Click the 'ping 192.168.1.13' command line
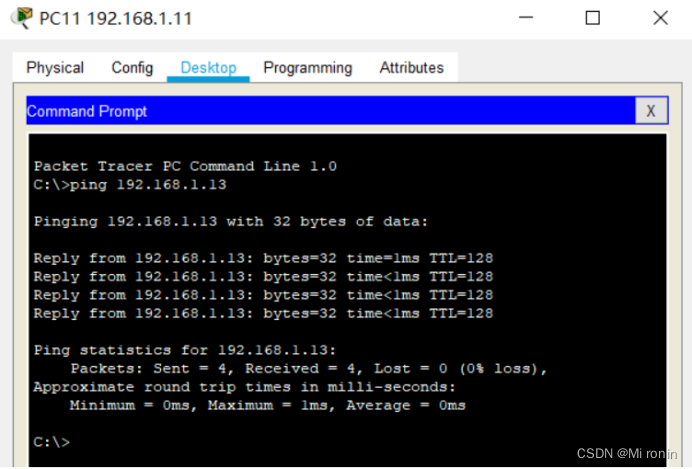The image size is (692, 469). tap(130, 184)
